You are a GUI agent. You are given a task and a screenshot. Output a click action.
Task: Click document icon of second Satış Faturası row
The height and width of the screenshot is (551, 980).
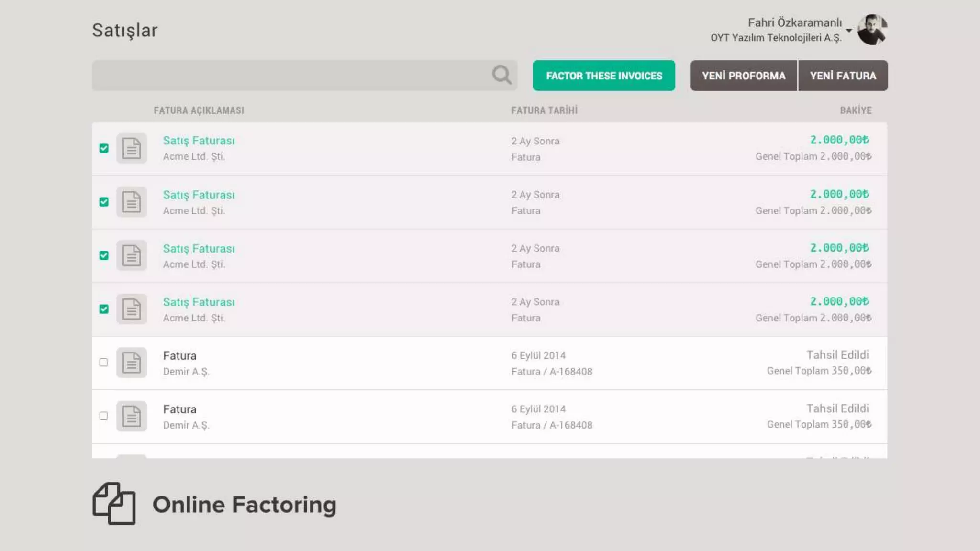click(132, 202)
